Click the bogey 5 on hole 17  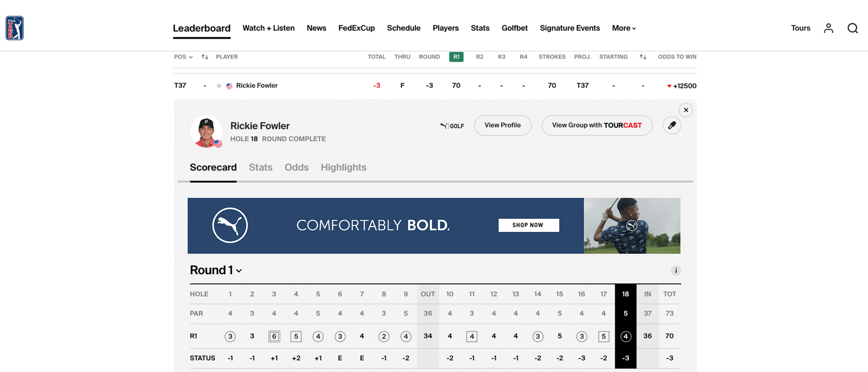[603, 336]
